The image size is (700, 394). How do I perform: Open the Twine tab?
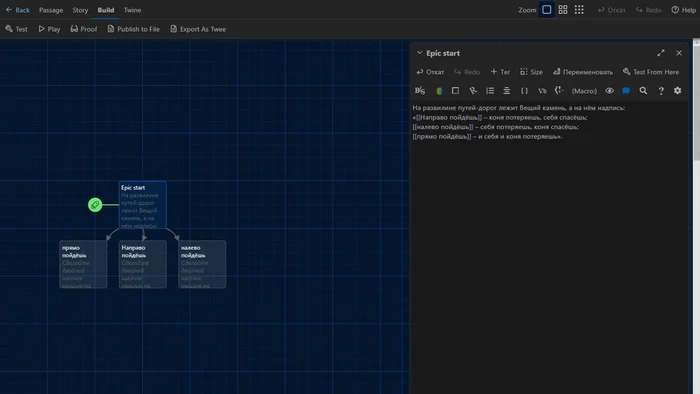[132, 10]
